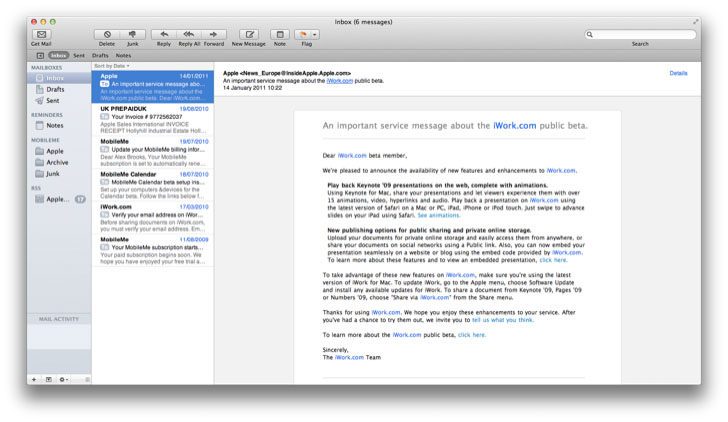This screenshot has height=422, width=728.
Task: Click the Reply All double-arrow button
Action: (x=188, y=34)
